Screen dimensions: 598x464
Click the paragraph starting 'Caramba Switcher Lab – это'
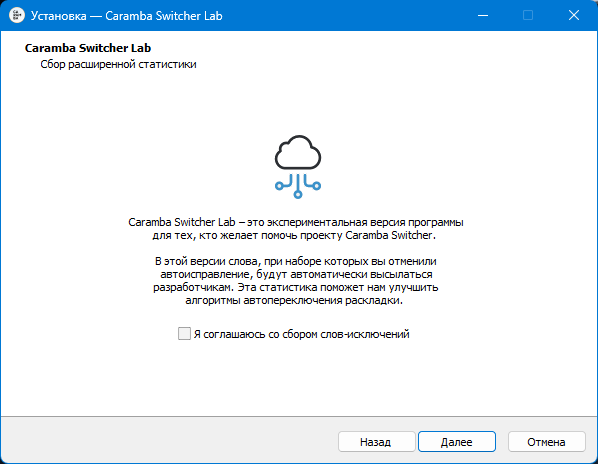pyautogui.click(x=296, y=229)
